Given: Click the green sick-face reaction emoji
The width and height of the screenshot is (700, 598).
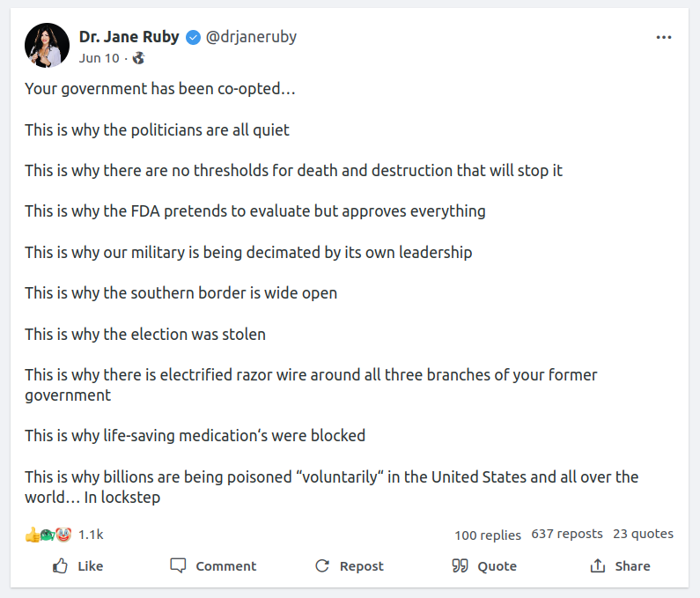Looking at the screenshot, I should [48, 535].
